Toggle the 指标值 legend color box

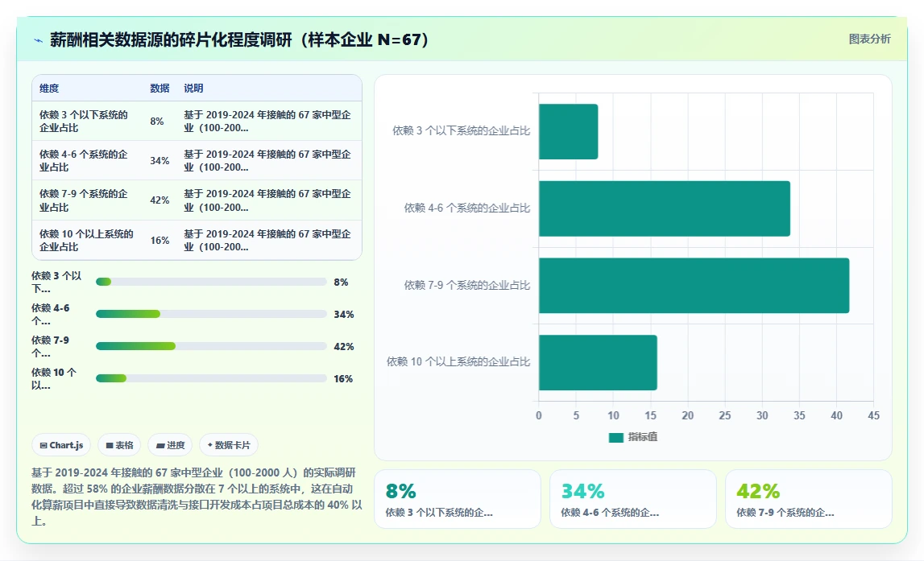click(615, 437)
